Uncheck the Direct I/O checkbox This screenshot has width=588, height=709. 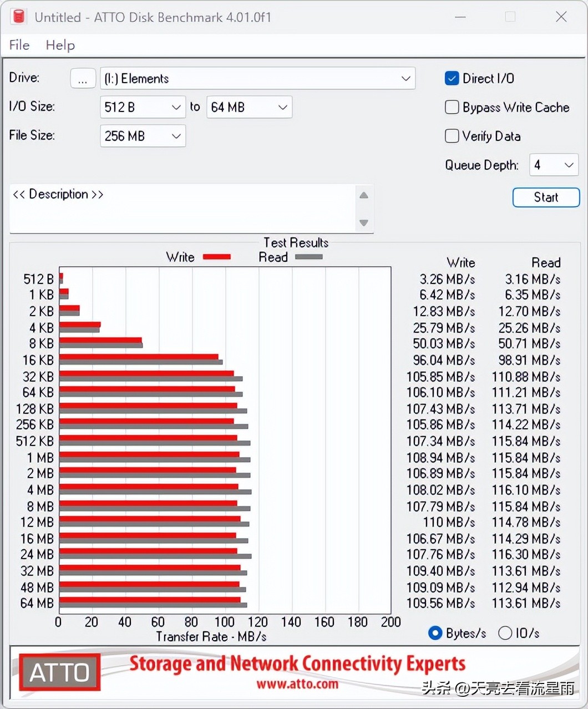click(452, 78)
